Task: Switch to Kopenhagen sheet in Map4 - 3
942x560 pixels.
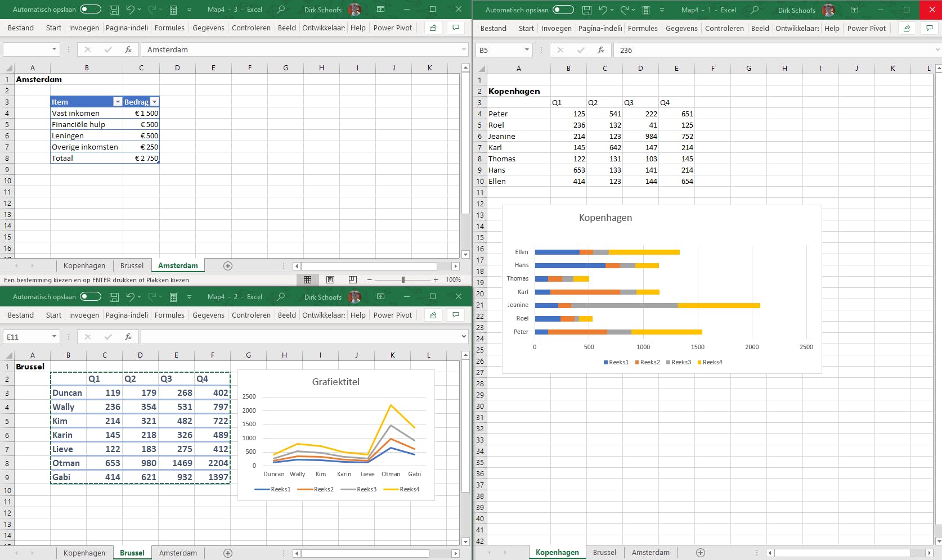Action: (x=84, y=266)
